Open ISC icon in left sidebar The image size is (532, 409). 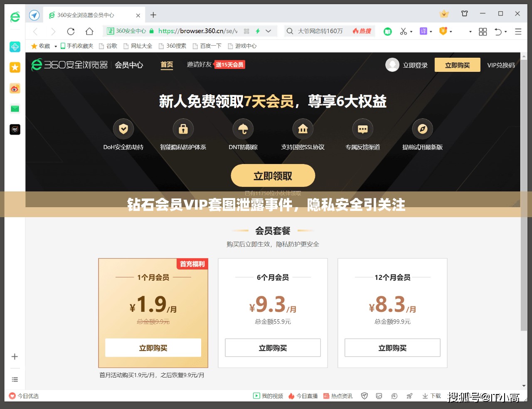(15, 130)
